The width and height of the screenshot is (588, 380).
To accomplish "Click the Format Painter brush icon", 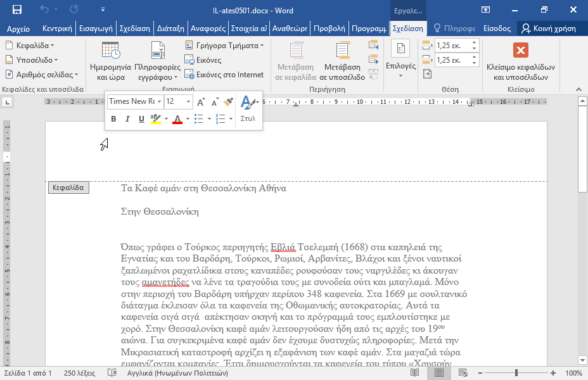I will 229,101.
